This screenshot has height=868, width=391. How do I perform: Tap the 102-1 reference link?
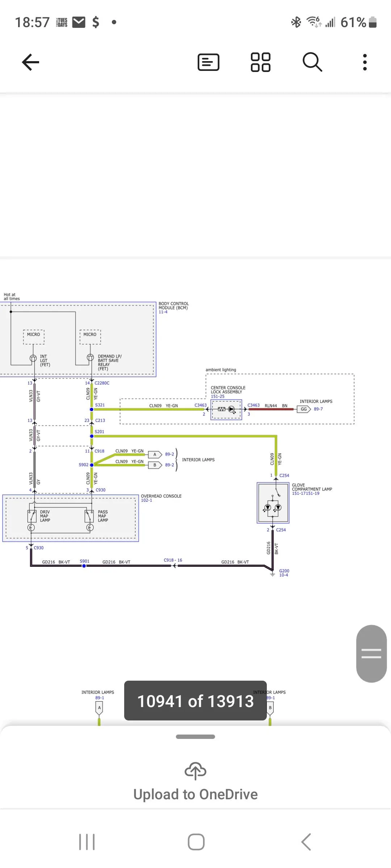tap(147, 500)
